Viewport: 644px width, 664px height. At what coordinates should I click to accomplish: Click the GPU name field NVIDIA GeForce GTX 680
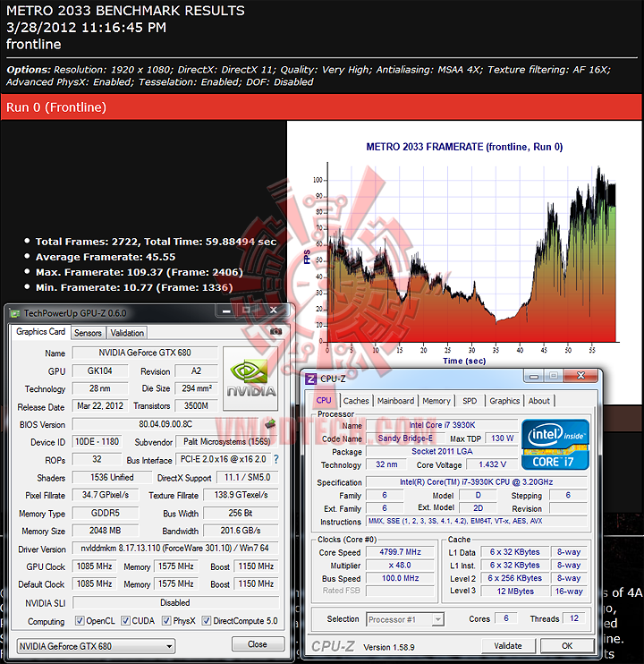(145, 353)
